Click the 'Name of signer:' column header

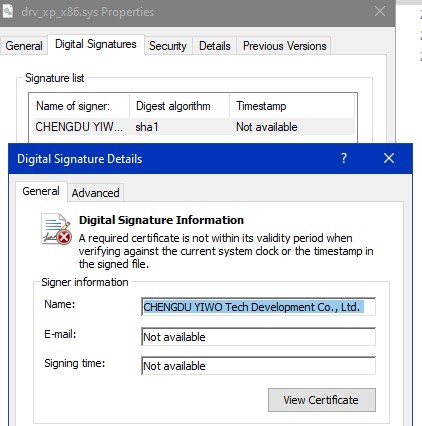[x=79, y=106]
